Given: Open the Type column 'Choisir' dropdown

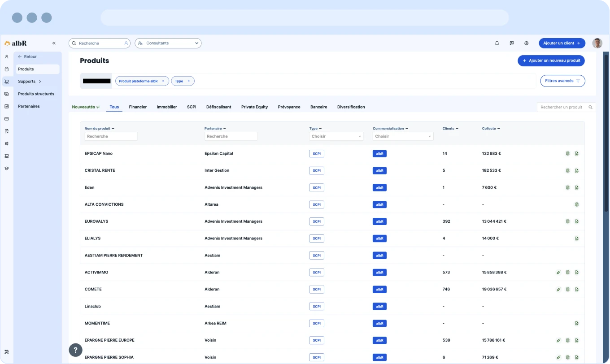Looking at the screenshot, I should click(x=336, y=136).
